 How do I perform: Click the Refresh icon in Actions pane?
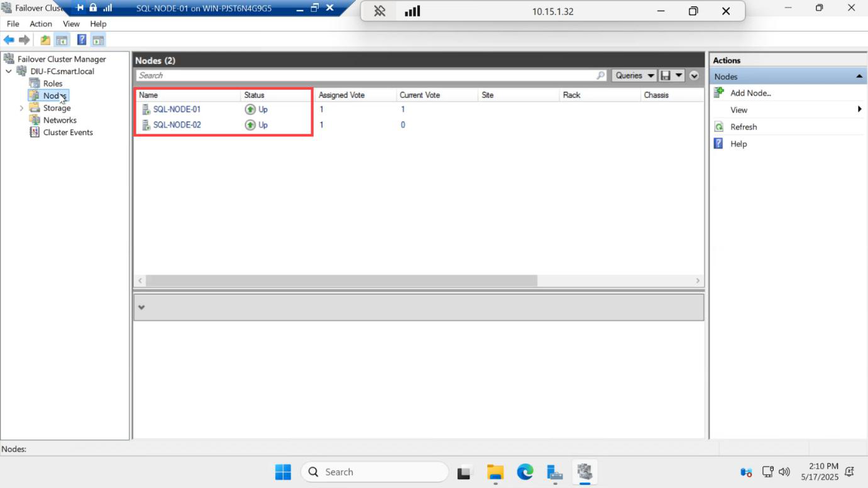click(720, 127)
